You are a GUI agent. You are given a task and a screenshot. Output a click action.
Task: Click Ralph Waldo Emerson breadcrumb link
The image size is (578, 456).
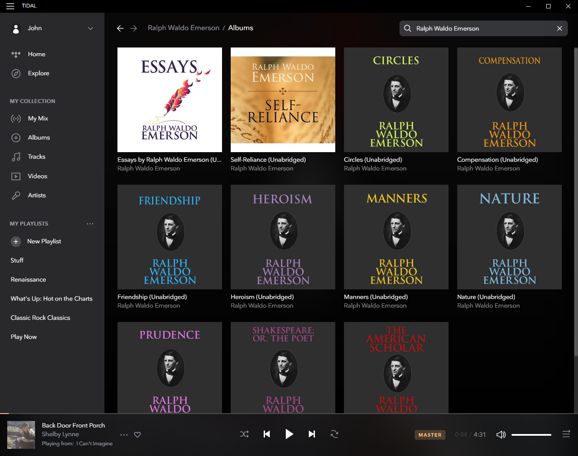pyautogui.click(x=183, y=28)
